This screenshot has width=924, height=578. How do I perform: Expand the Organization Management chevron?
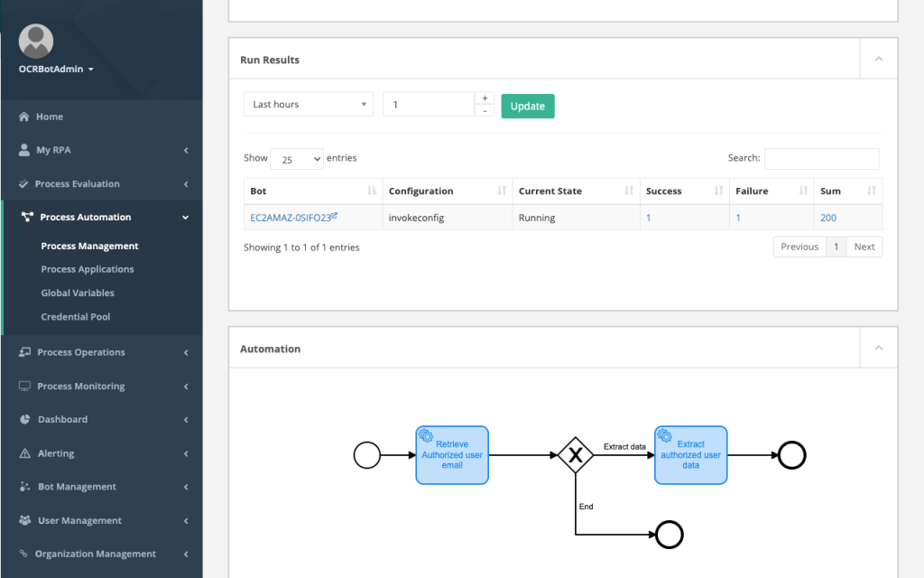tap(186, 554)
